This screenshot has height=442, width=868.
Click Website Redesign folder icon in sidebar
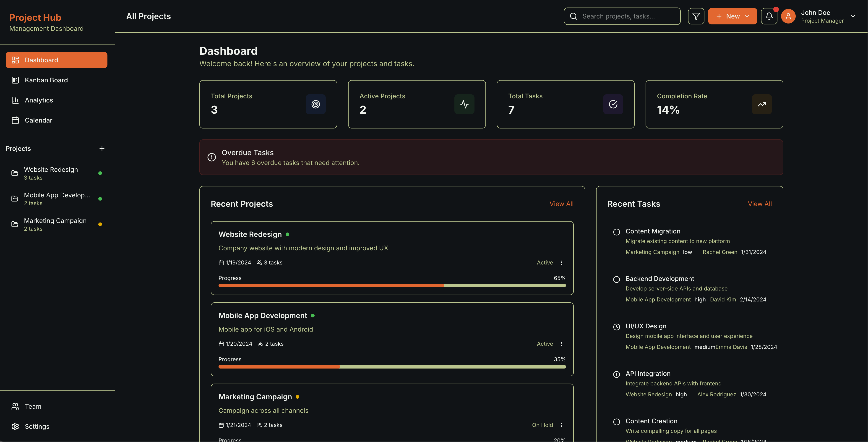click(15, 173)
